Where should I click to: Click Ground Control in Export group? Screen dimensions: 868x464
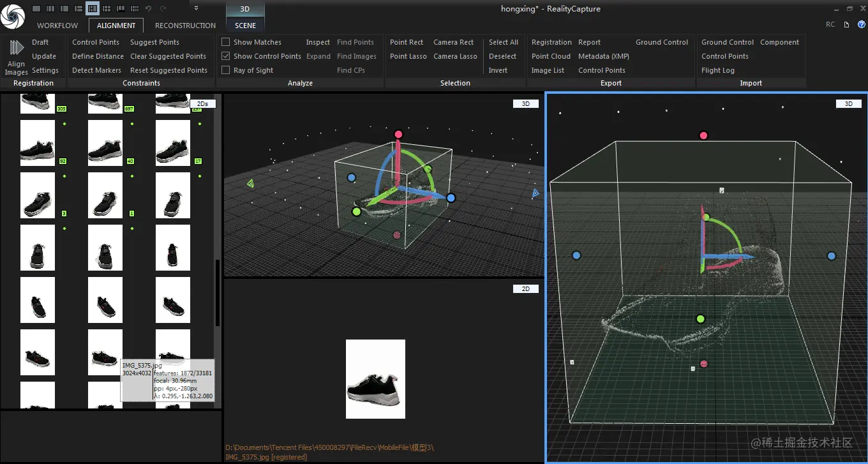(662, 42)
